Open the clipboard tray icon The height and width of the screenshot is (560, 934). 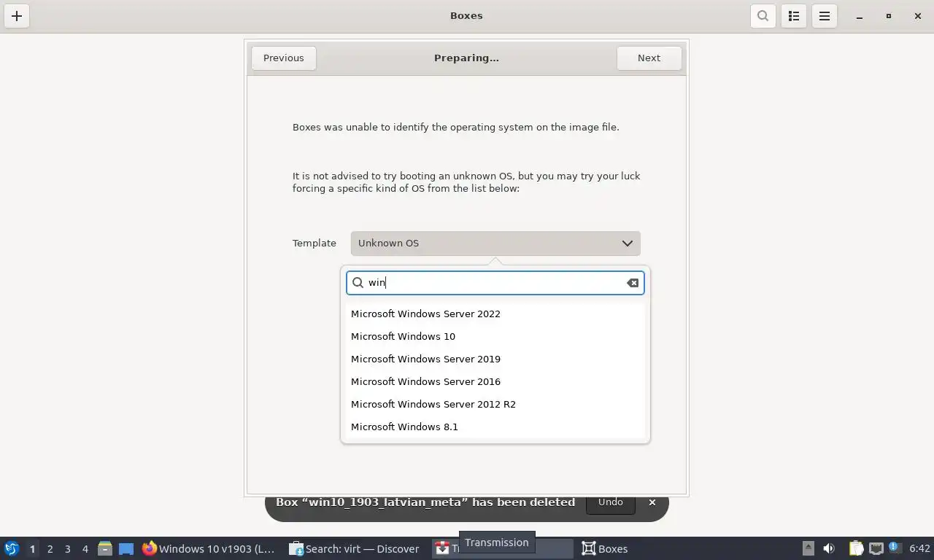click(x=856, y=549)
